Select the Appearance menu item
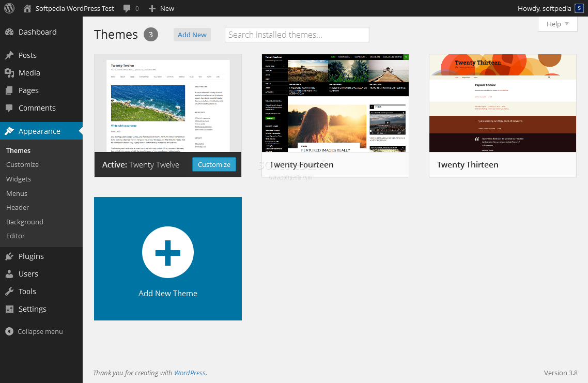Image resolution: width=588 pixels, height=383 pixels. [x=39, y=131]
